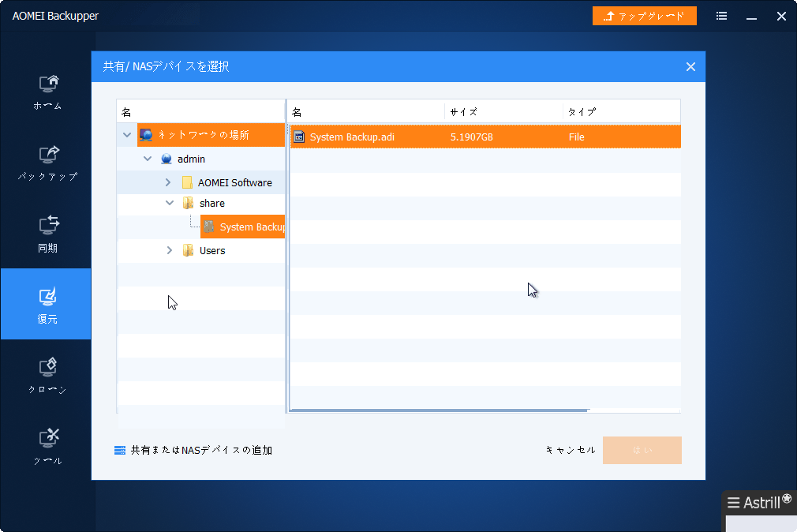Select the System Backup tree entry
797x532 pixels.
coord(252,227)
